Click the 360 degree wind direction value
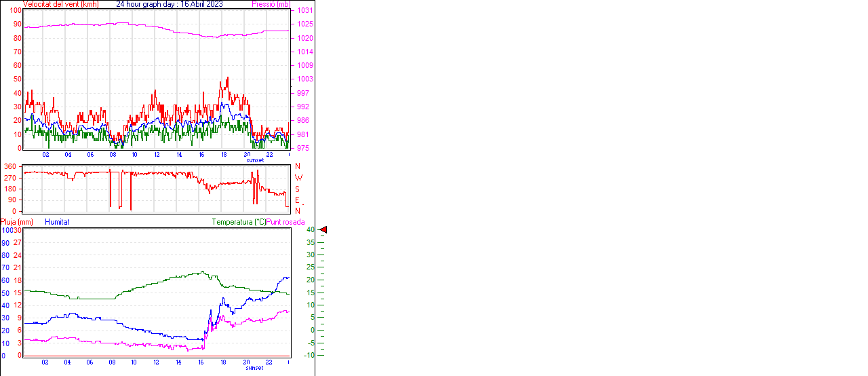Viewport: 868px width, 376px height. pos(10,167)
